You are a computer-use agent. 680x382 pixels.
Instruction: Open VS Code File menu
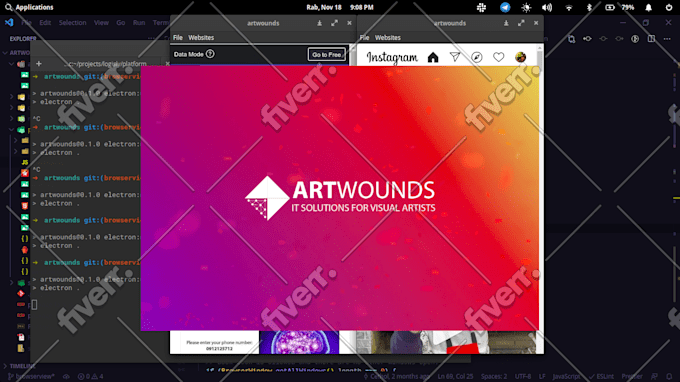[x=26, y=23]
